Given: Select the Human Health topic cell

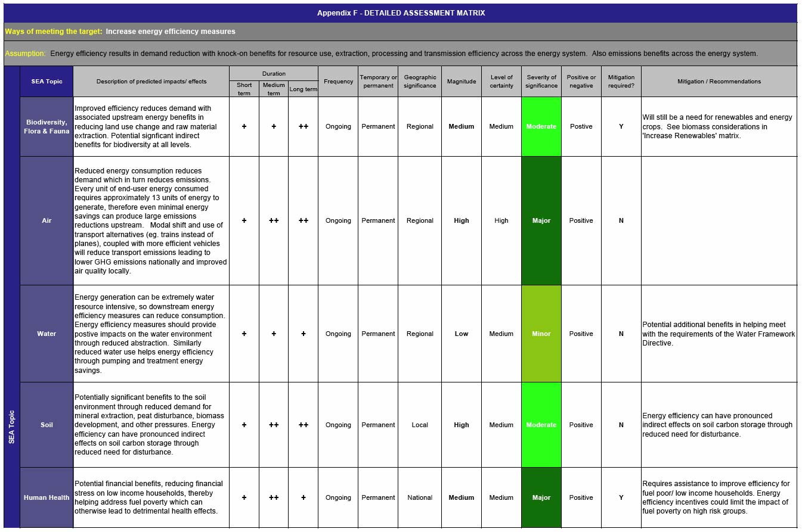Looking at the screenshot, I should 47,497.
